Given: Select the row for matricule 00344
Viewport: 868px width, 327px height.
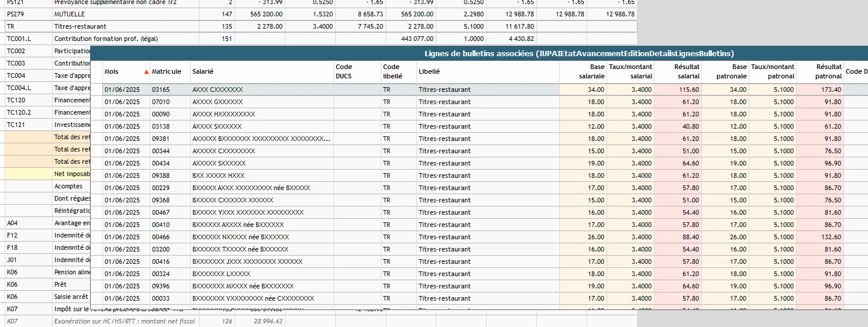Looking at the screenshot, I should (x=479, y=151).
